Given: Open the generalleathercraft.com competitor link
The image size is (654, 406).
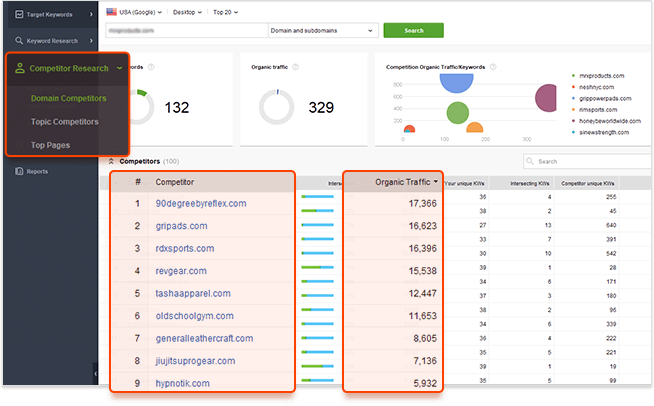Looking at the screenshot, I should [x=204, y=338].
